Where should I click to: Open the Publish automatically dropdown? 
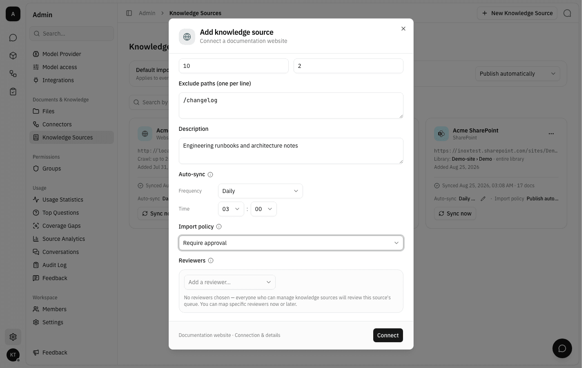518,74
